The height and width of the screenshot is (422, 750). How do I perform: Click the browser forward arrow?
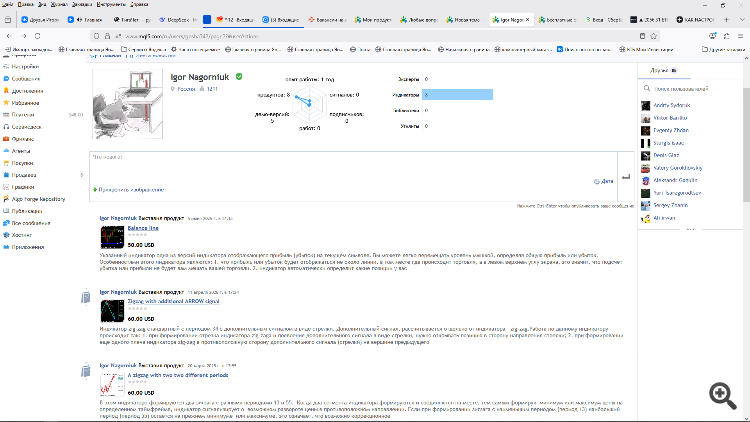click(23, 36)
